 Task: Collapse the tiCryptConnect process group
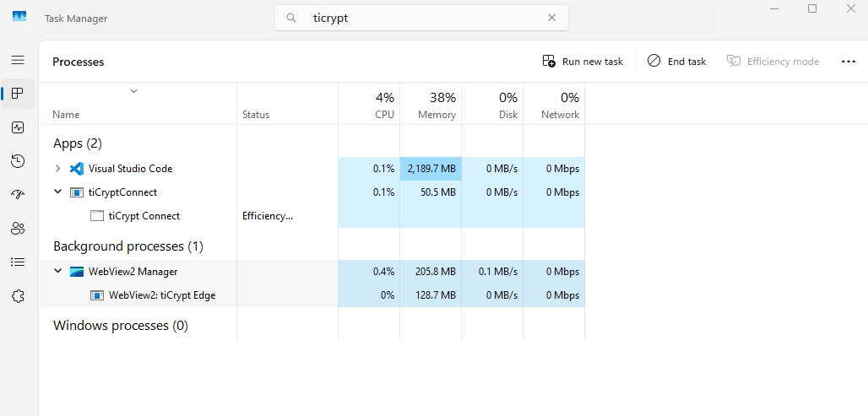(x=57, y=192)
